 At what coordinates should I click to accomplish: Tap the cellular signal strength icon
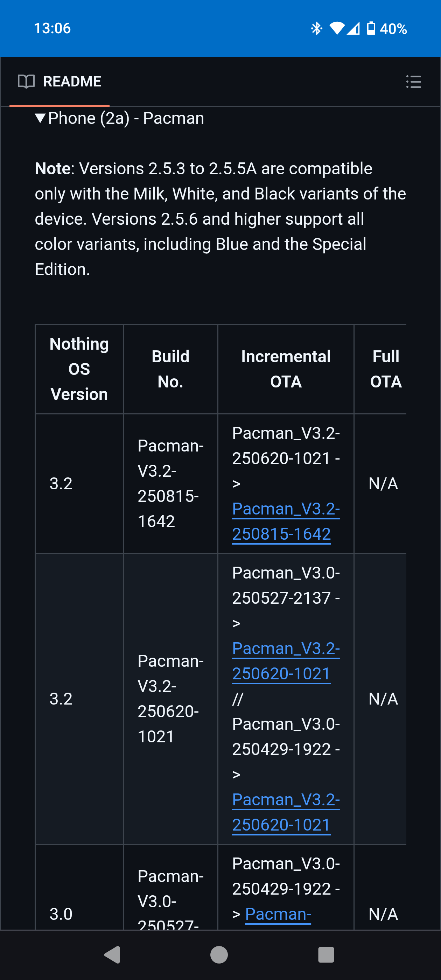click(x=353, y=29)
